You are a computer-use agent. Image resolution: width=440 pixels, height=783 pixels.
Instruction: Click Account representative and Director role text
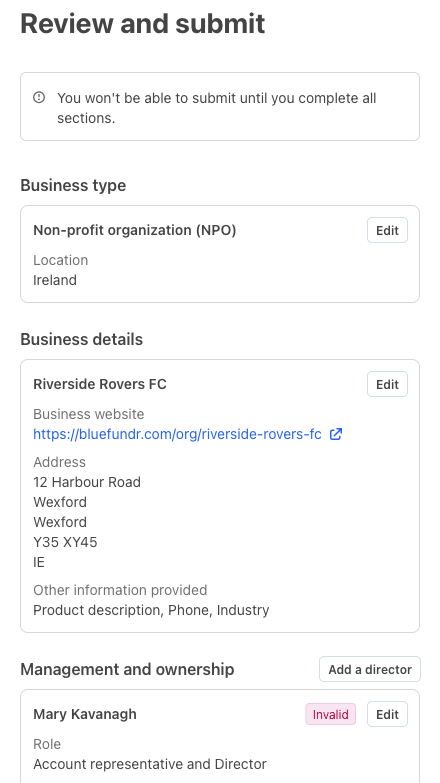click(150, 764)
